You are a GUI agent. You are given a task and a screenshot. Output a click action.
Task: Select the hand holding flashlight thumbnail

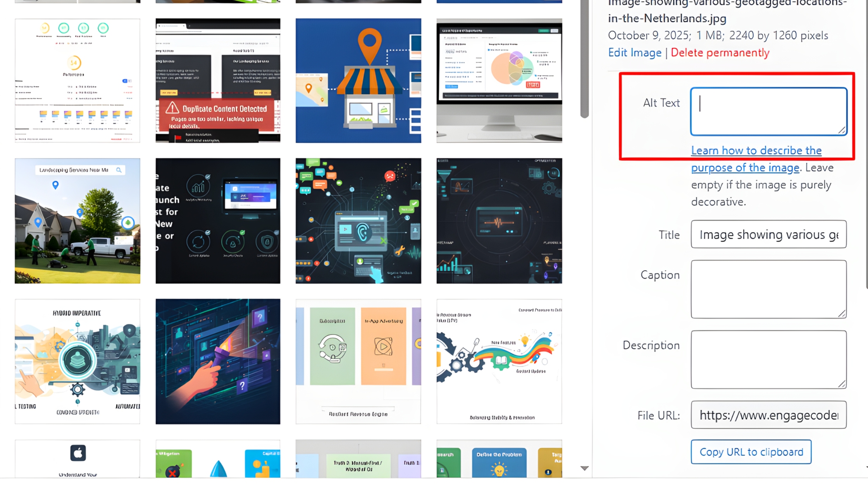click(218, 361)
